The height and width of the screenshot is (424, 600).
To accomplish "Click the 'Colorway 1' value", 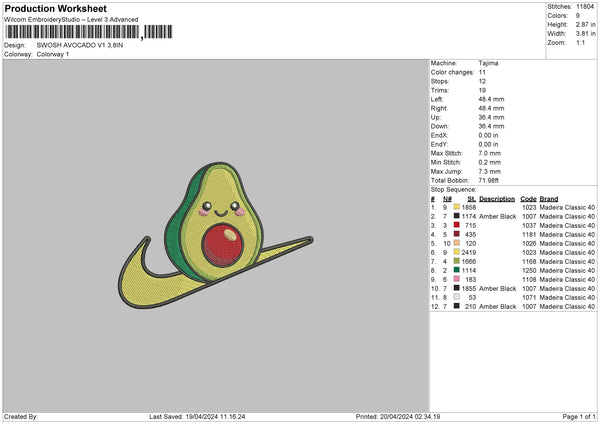I will point(53,54).
